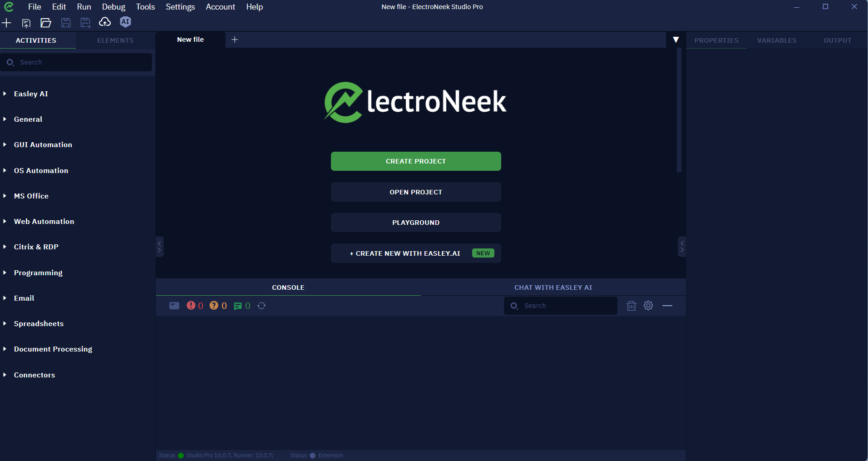Focus the console Search field

[561, 306]
